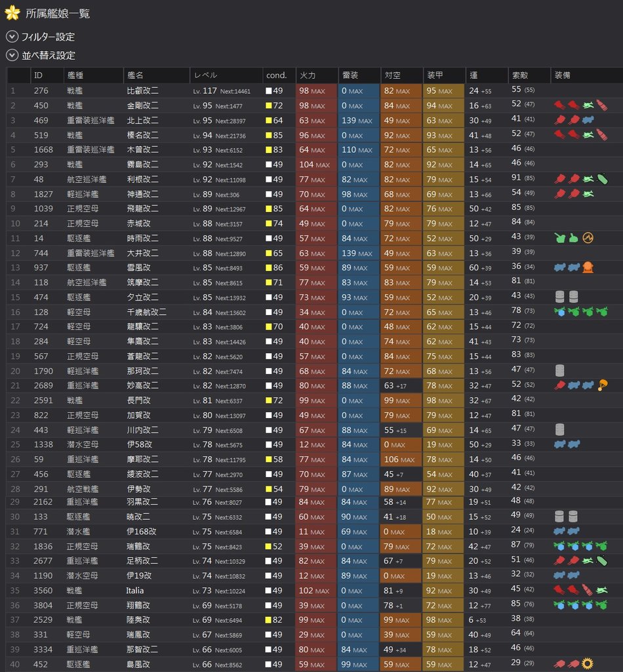
Task: Click the orange searchlight icon in 雪風改's row
Action: click(588, 268)
